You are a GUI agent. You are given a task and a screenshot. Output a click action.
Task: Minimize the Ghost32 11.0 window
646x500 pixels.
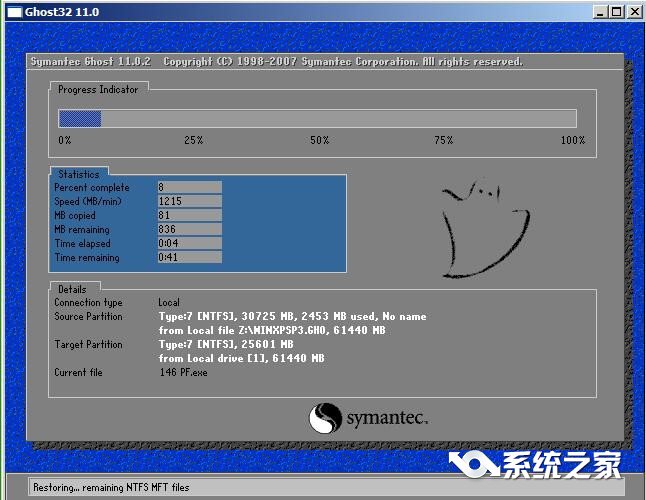coord(601,12)
